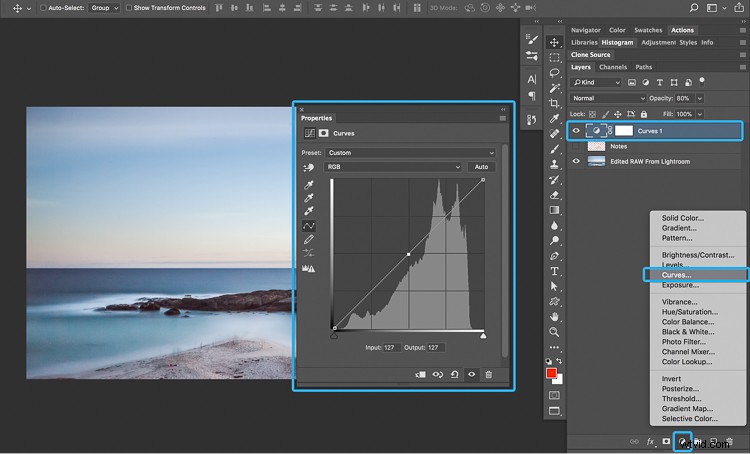Select the Magic Wand tool
The width and height of the screenshot is (750, 454).
(554, 88)
